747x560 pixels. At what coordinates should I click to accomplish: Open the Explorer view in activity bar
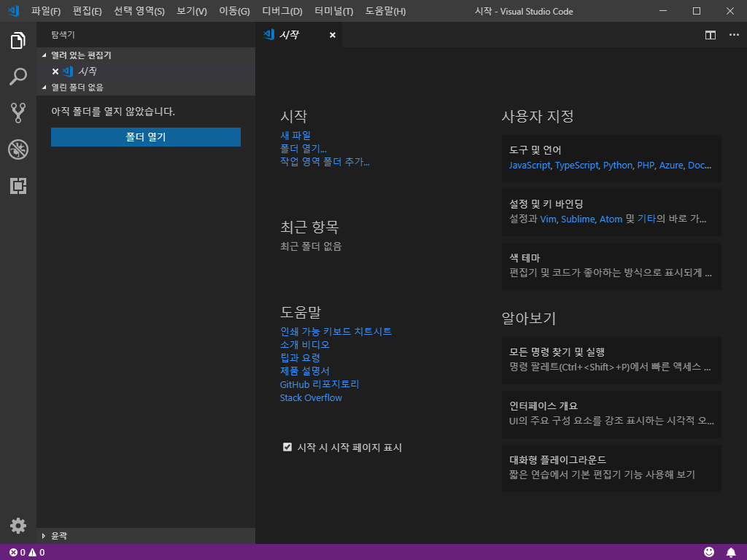pos(18,41)
